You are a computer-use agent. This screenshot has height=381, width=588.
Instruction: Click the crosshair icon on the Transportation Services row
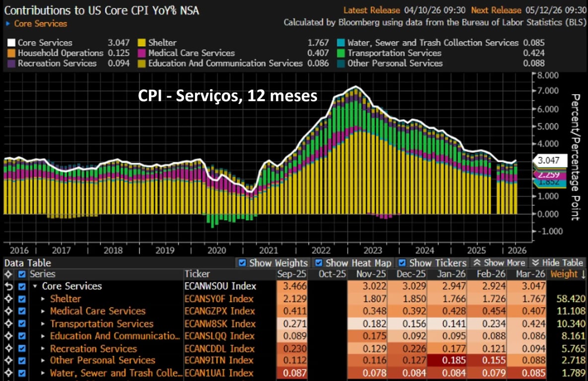click(x=7, y=323)
